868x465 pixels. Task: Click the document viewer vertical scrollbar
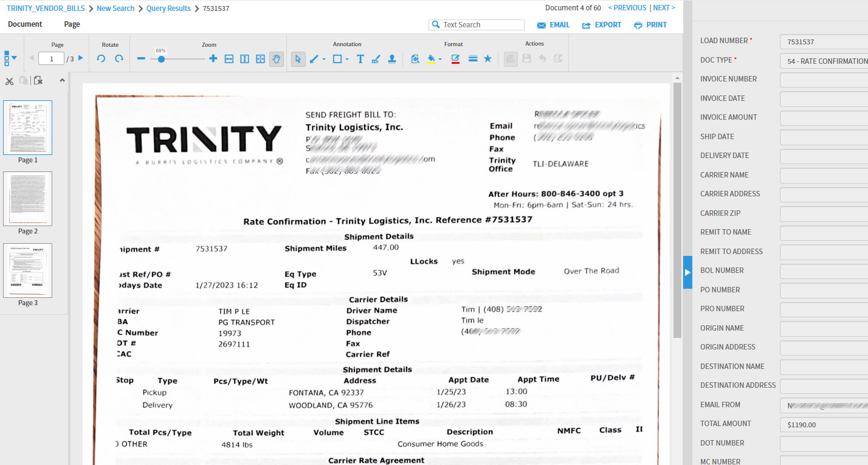(x=677, y=211)
